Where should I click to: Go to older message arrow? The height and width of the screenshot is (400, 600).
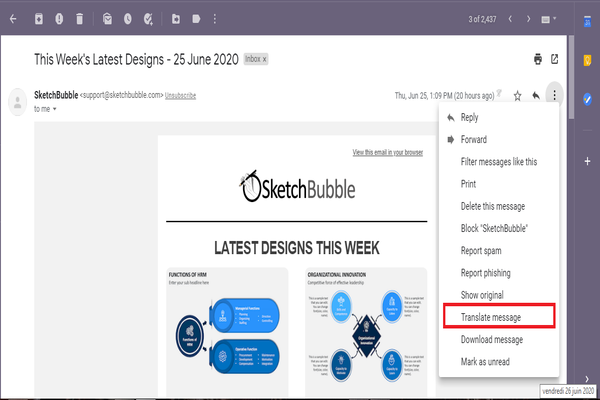[528, 19]
